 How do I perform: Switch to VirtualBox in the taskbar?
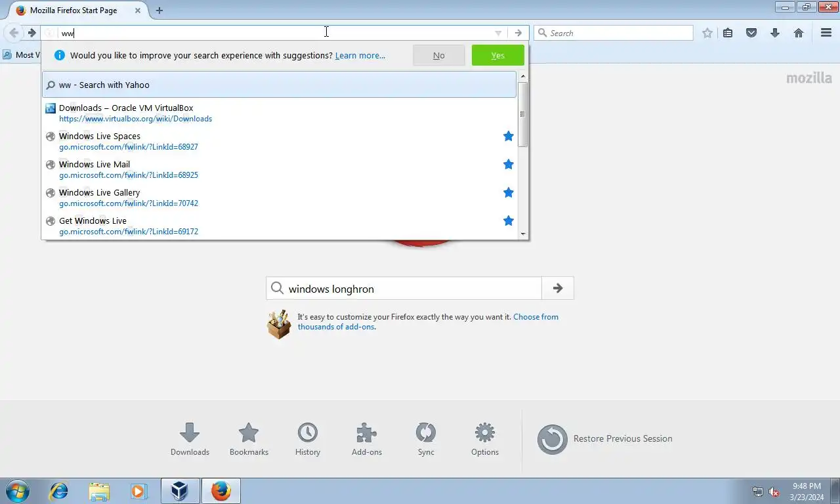tap(180, 491)
